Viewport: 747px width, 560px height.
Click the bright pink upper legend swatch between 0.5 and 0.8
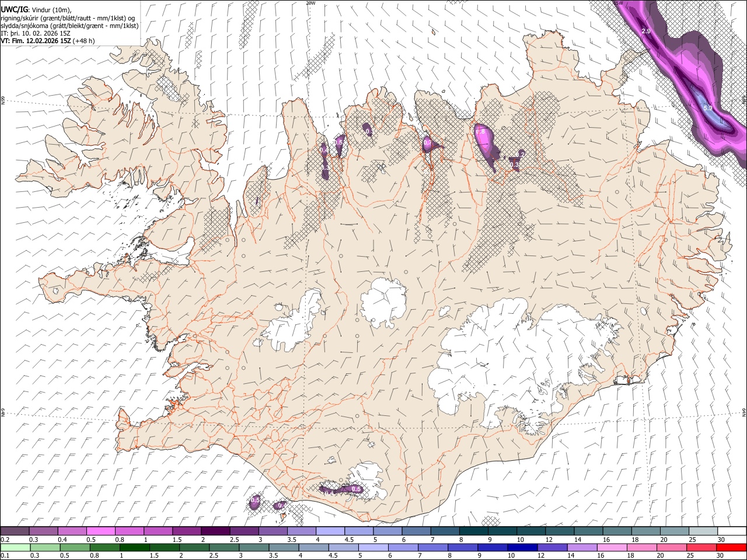[100, 531]
